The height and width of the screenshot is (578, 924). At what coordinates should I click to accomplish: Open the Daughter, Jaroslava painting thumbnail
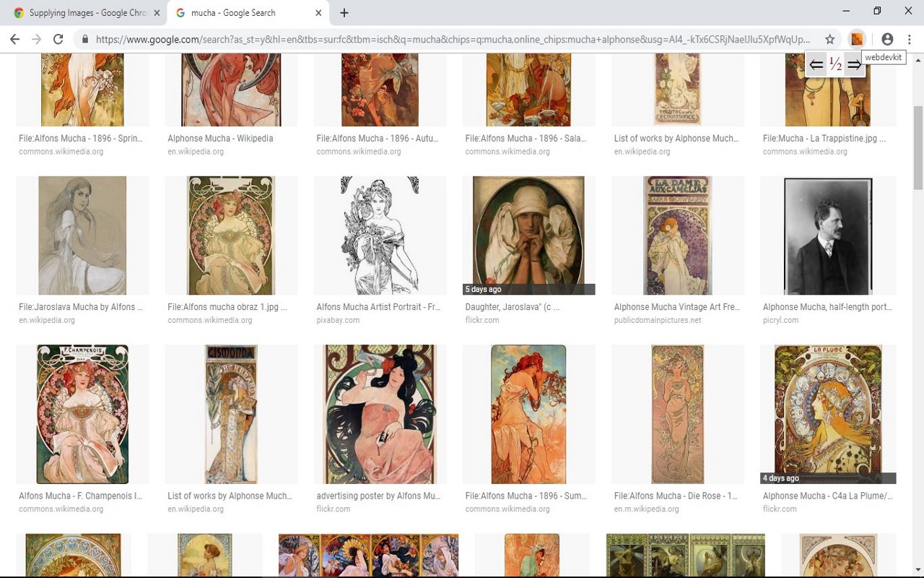pyautogui.click(x=528, y=236)
